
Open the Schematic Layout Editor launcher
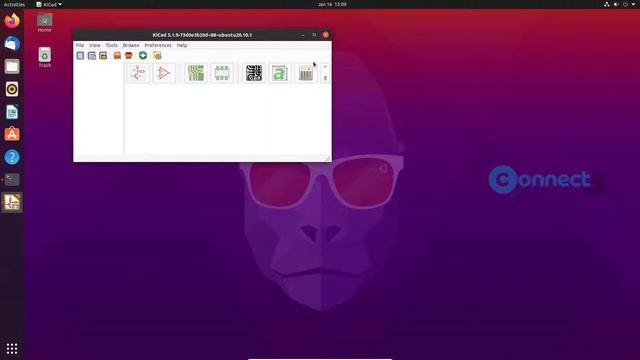coord(138,73)
